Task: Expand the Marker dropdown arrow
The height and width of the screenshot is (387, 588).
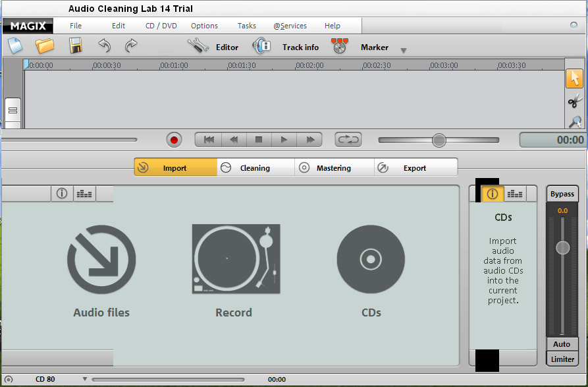Action: [x=403, y=50]
